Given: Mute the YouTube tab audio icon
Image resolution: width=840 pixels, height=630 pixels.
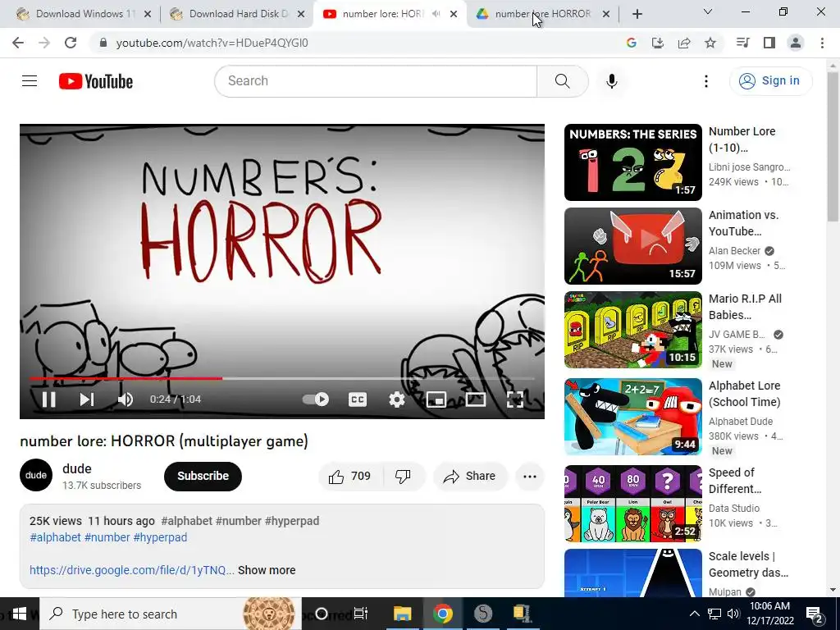Looking at the screenshot, I should click(x=436, y=14).
